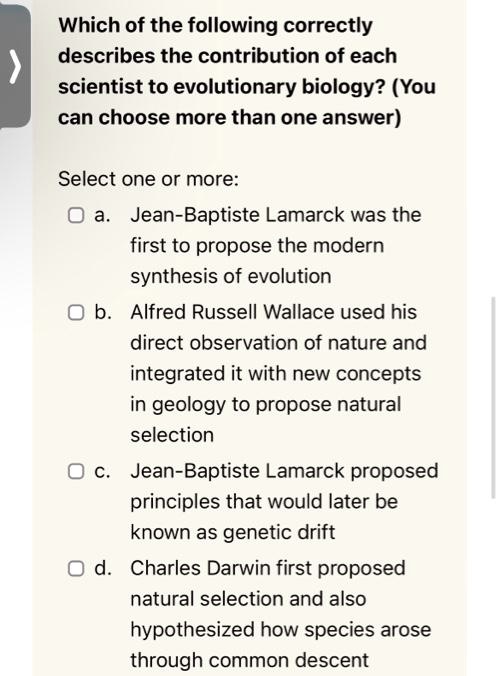Click the vertical scrollbar thumb at the right

493,397
